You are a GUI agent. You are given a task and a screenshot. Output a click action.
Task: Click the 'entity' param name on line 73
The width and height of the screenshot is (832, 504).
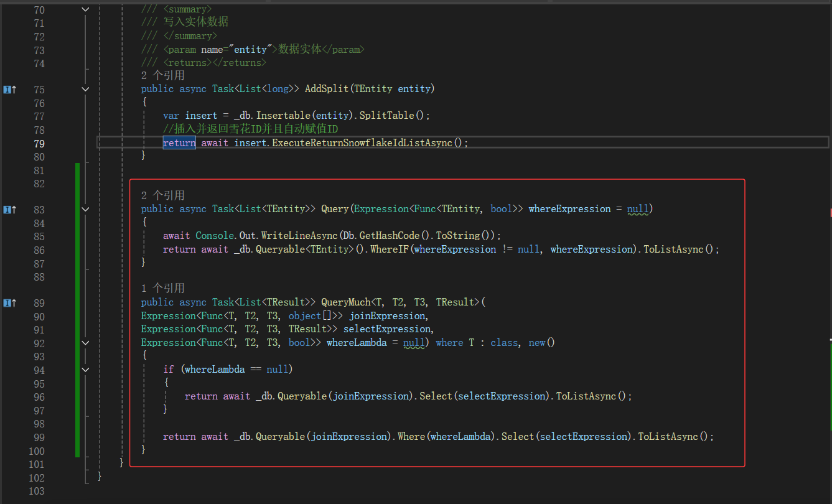tap(251, 49)
